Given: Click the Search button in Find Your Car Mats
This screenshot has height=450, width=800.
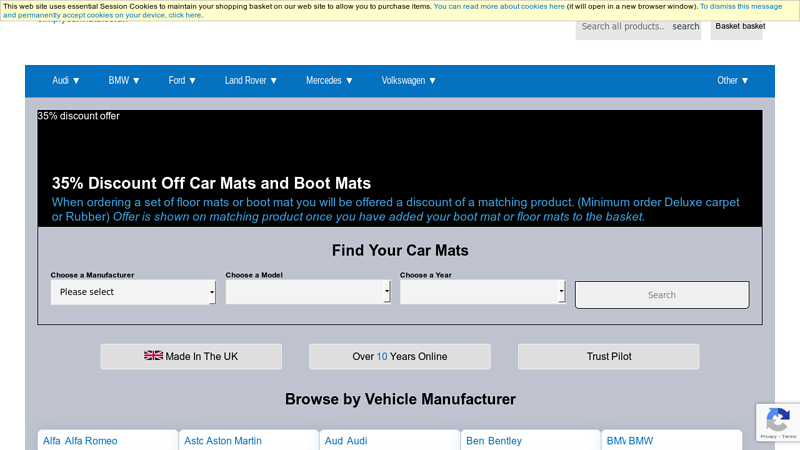Looking at the screenshot, I should [662, 295].
